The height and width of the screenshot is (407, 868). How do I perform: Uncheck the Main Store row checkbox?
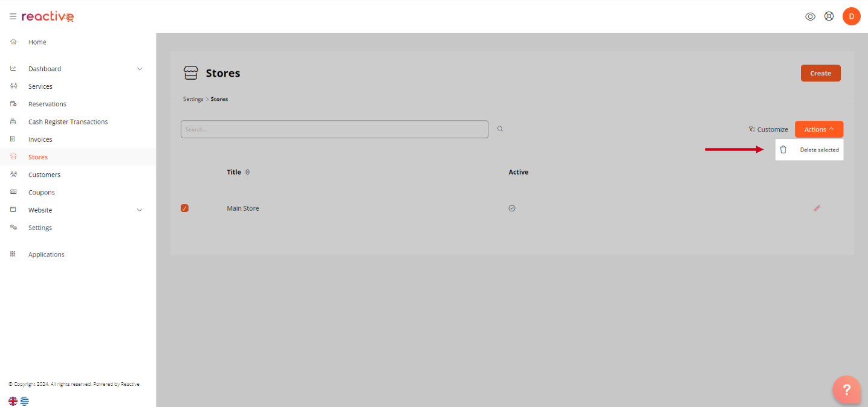pyautogui.click(x=185, y=208)
